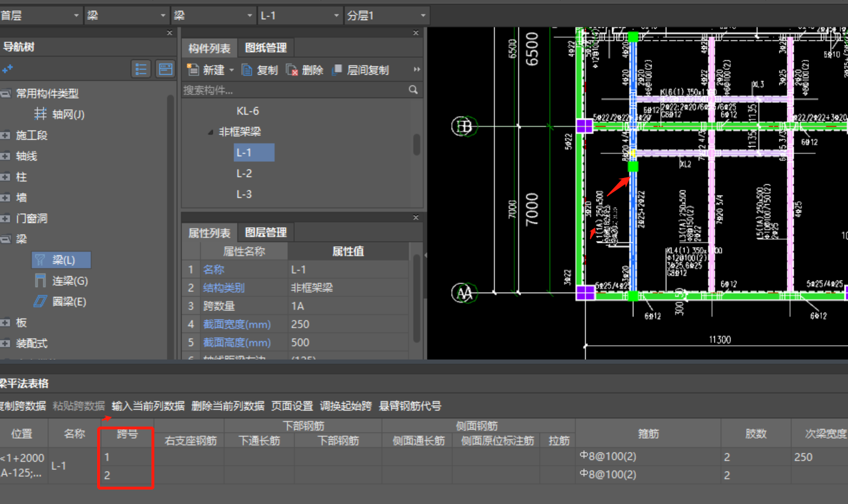Open the L-1 component dropdown

click(300, 16)
